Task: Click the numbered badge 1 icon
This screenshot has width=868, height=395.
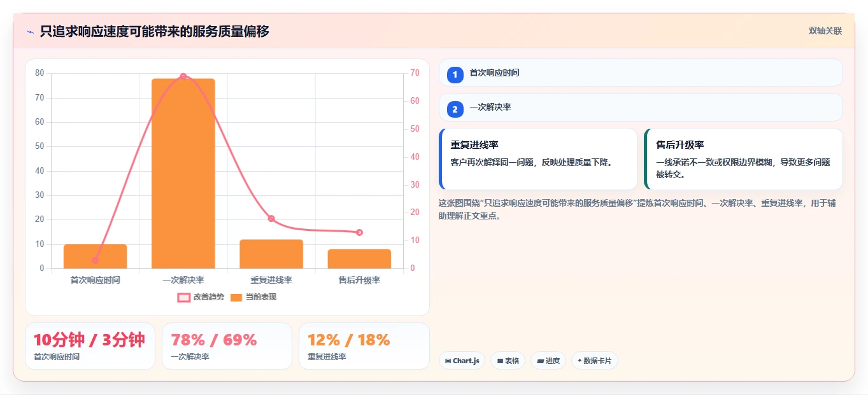Action: tap(455, 74)
